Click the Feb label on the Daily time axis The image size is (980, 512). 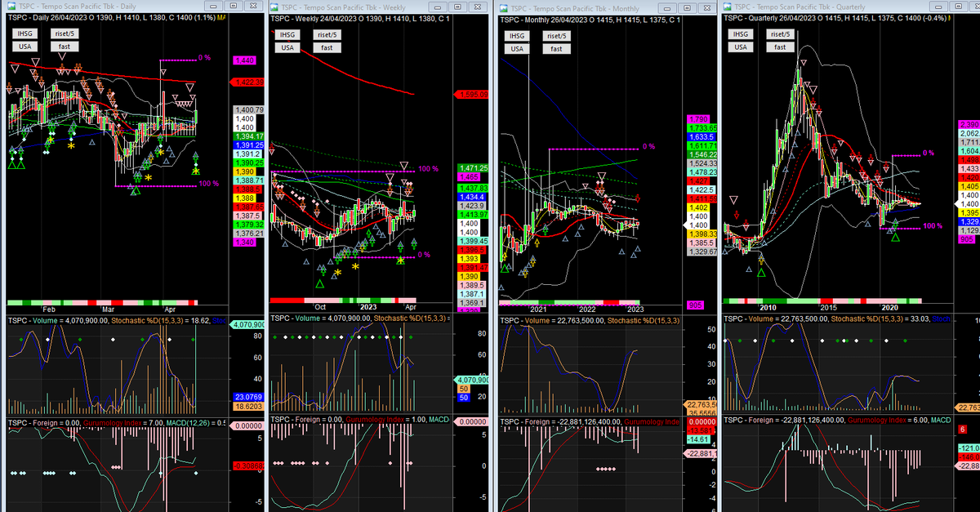click(x=50, y=310)
